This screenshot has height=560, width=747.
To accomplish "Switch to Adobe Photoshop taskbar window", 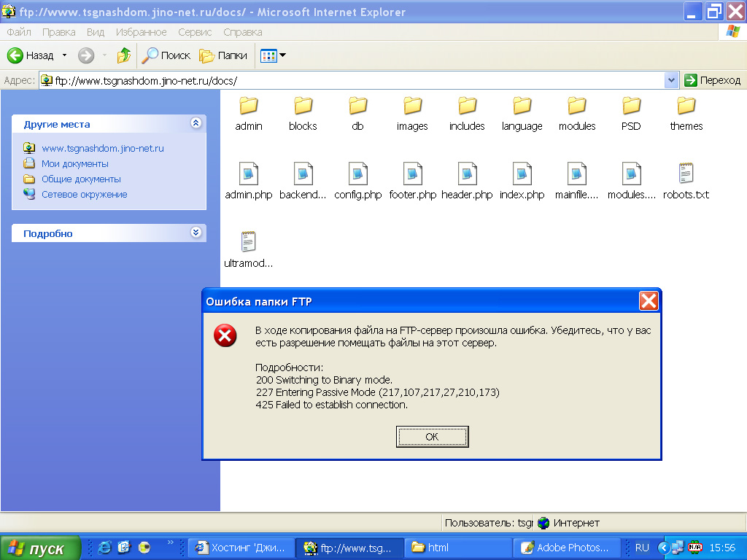I will pos(567,548).
